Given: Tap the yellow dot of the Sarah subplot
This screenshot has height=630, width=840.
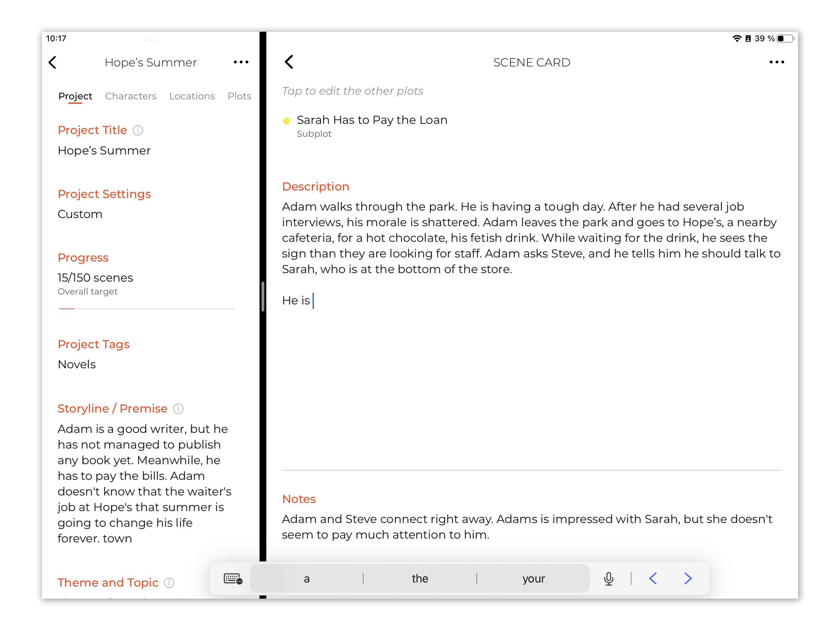Looking at the screenshot, I should [287, 121].
